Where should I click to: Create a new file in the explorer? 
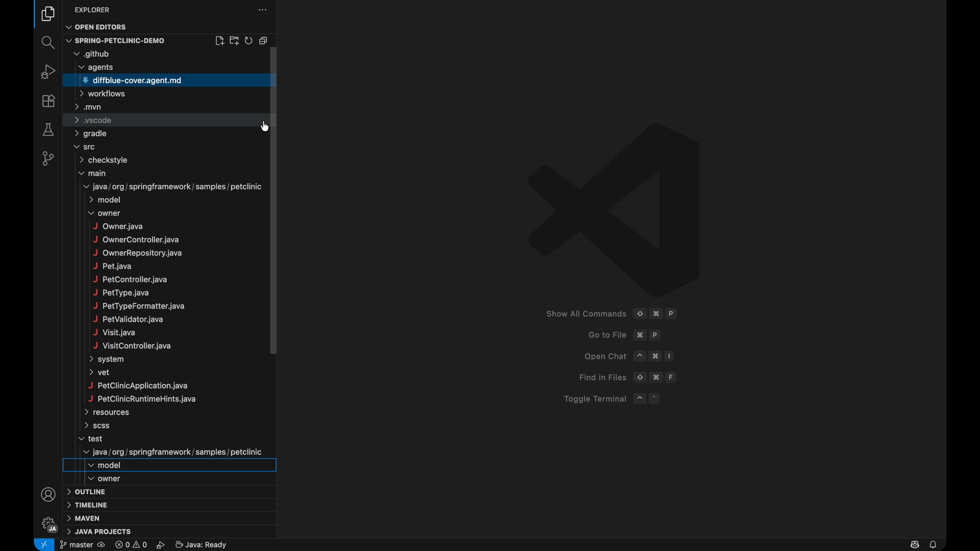pos(220,41)
